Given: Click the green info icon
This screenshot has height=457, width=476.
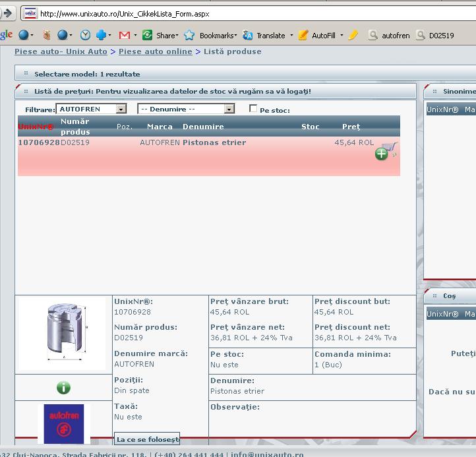Looking at the screenshot, I should tap(63, 388).
